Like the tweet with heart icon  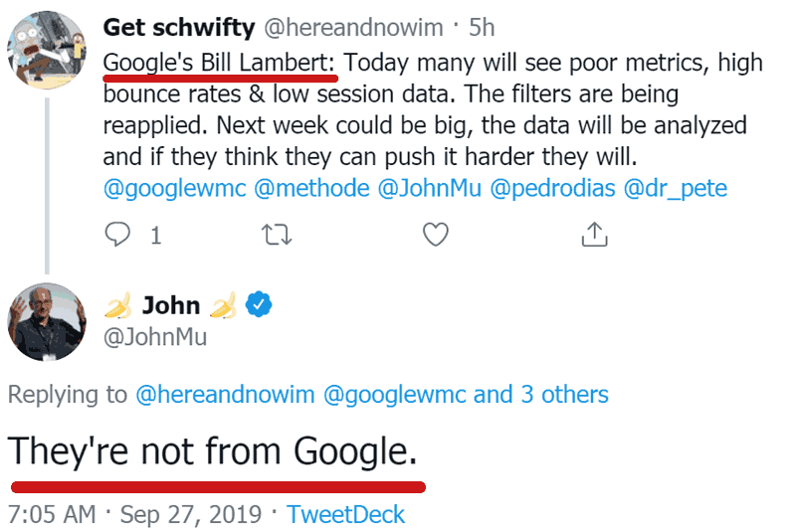(x=435, y=235)
